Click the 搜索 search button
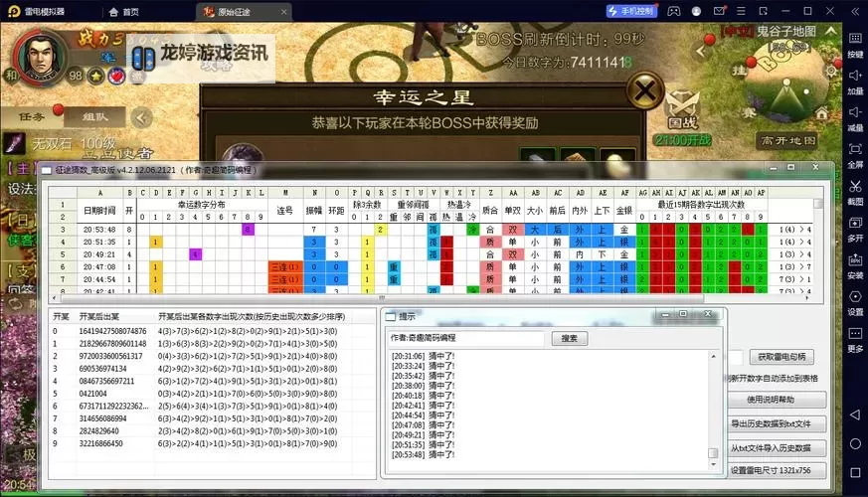 click(569, 338)
